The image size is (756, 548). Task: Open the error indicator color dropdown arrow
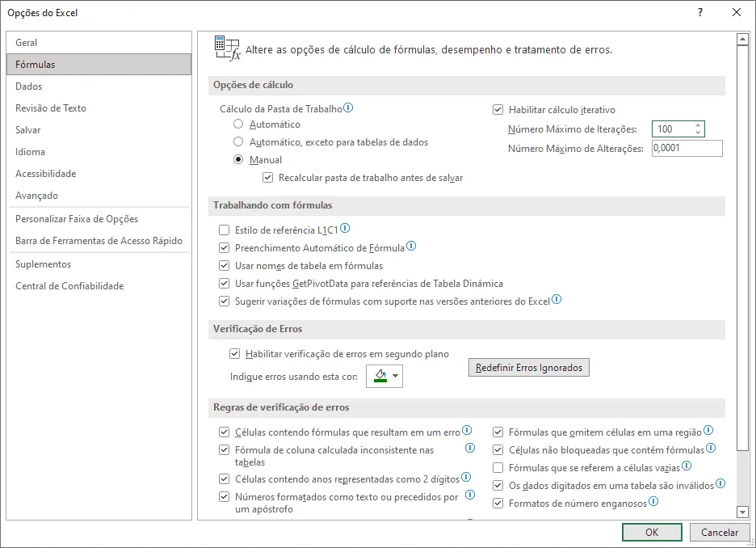(396, 376)
